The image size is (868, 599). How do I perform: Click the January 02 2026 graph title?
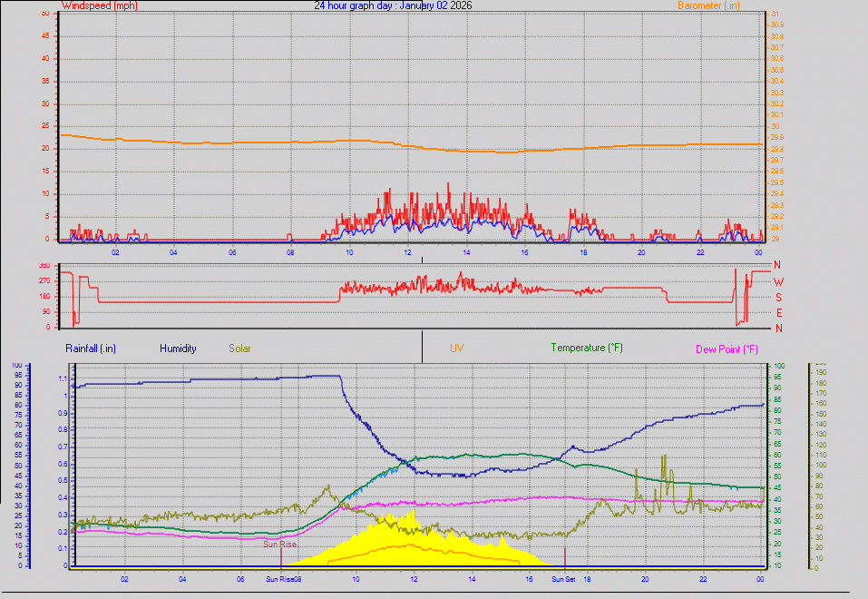pos(395,5)
